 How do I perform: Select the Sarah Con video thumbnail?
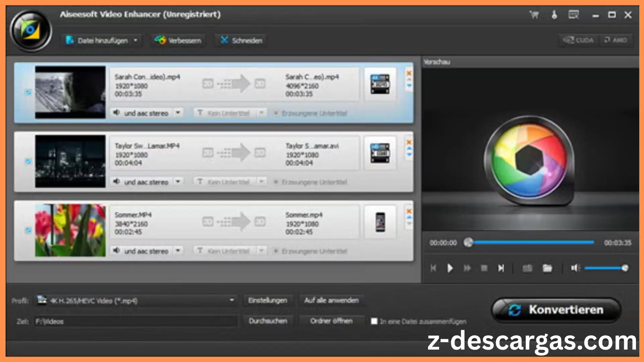(x=70, y=92)
